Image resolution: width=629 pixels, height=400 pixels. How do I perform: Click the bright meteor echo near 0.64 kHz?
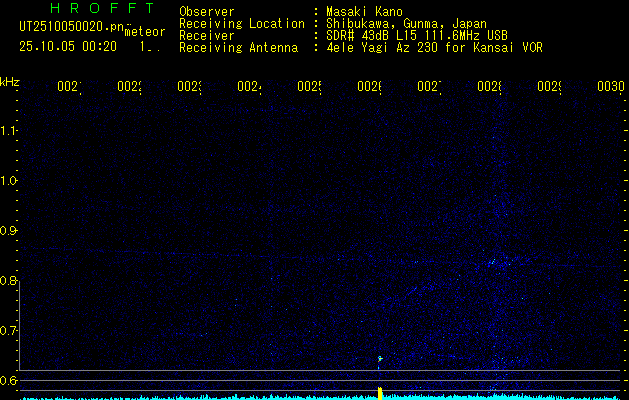click(379, 358)
